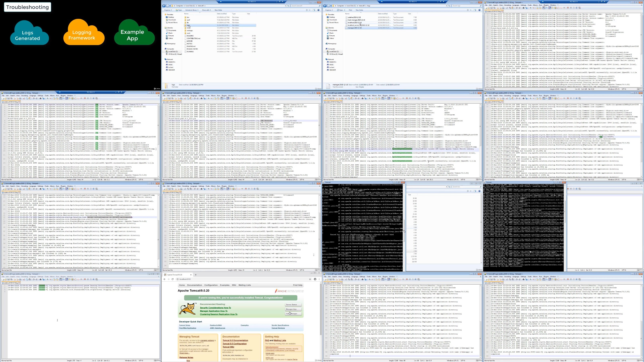Click Print in the logs window toolbar
644x362 pixels.
click(x=350, y=10)
